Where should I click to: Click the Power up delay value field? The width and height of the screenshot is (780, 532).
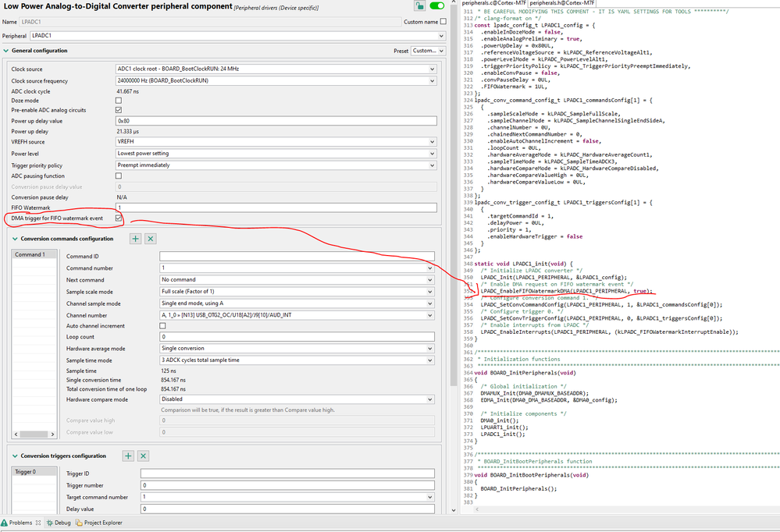[276, 121]
